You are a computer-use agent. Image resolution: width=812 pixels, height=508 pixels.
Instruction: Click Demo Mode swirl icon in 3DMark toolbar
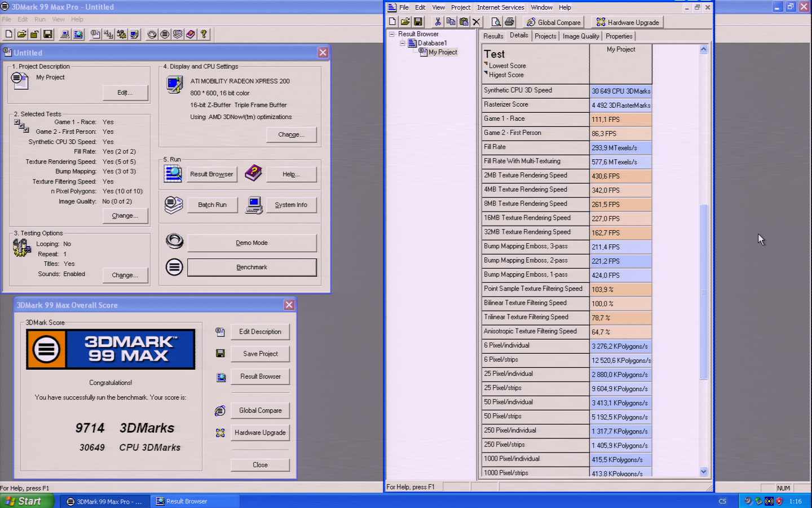pyautogui.click(x=152, y=34)
